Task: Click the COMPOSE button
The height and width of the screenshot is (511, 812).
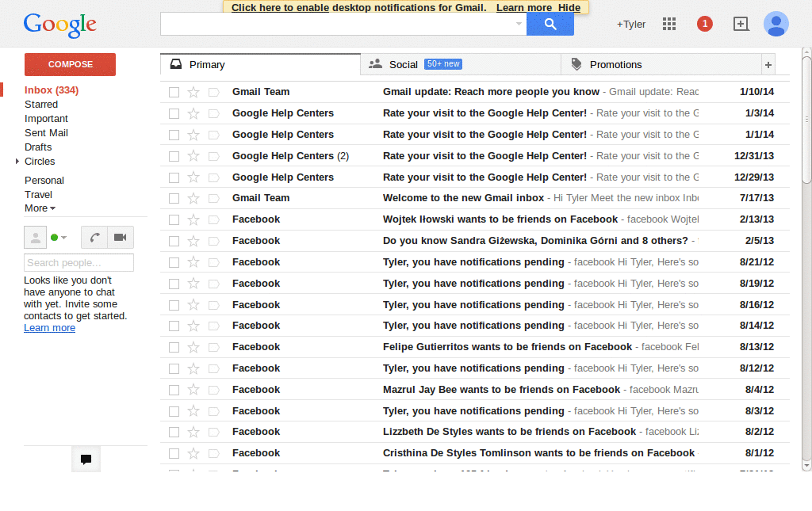Action: click(x=70, y=64)
